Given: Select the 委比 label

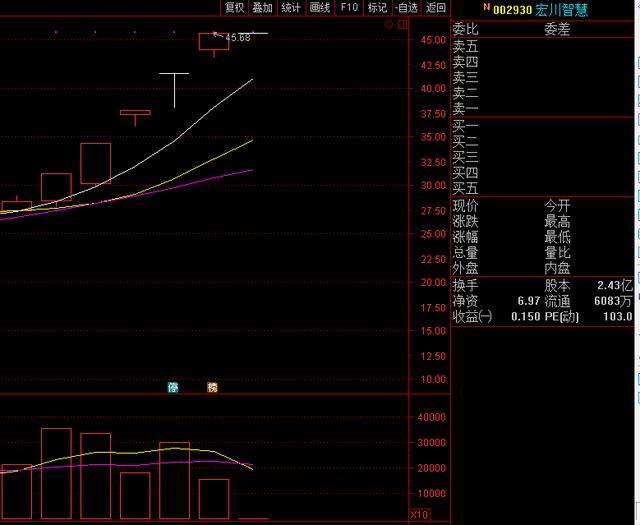Looking at the screenshot, I should (x=465, y=29).
